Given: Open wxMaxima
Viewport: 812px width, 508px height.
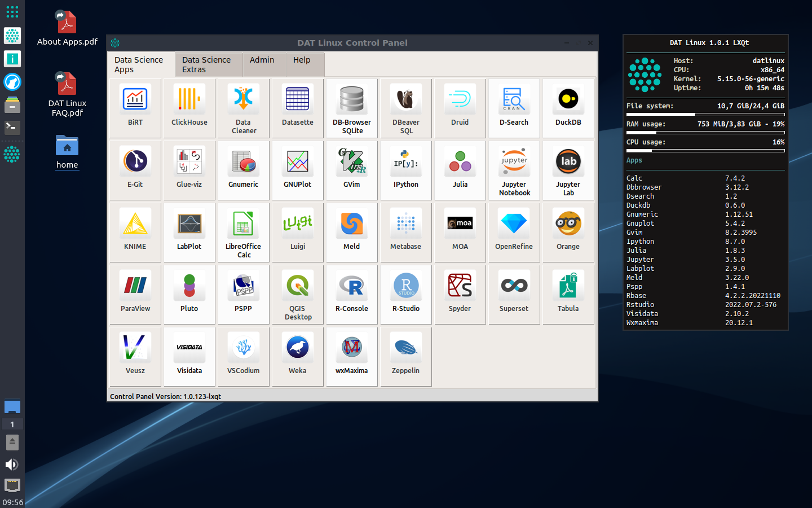Looking at the screenshot, I should coord(352,357).
